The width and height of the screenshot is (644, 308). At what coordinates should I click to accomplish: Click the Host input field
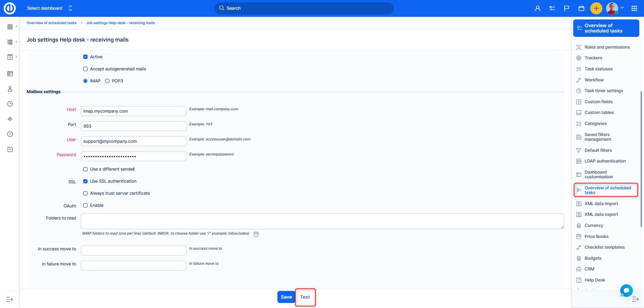click(x=133, y=111)
